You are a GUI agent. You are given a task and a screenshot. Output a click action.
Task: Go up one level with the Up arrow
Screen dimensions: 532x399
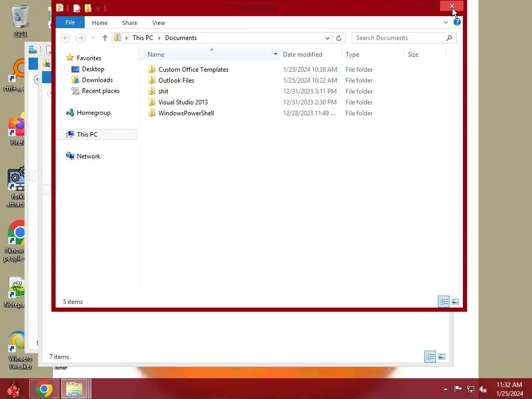pyautogui.click(x=105, y=38)
